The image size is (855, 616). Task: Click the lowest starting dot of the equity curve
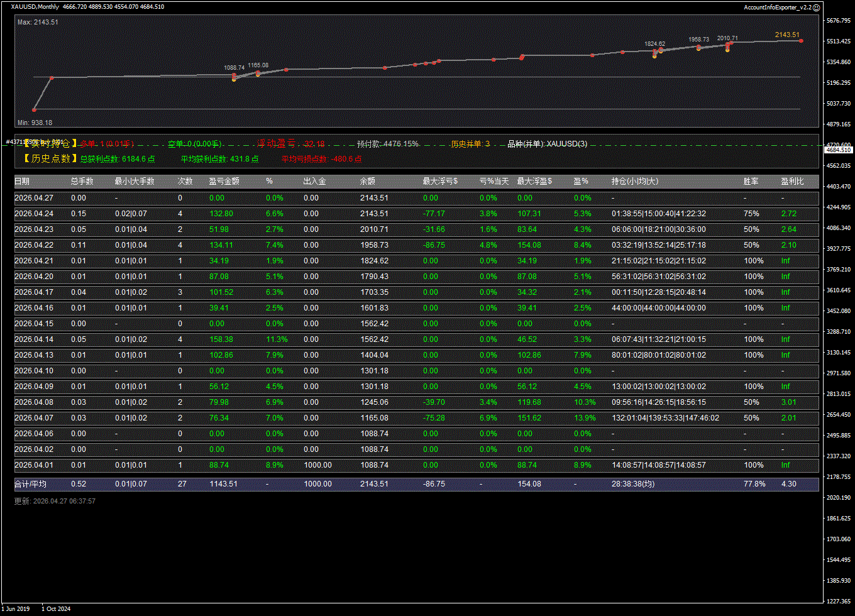pos(34,110)
